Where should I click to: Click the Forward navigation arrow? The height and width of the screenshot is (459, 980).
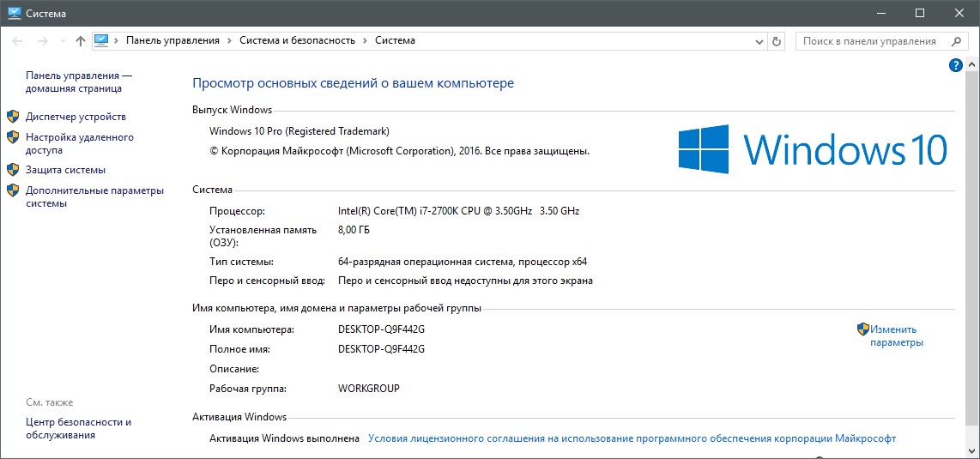tap(42, 41)
